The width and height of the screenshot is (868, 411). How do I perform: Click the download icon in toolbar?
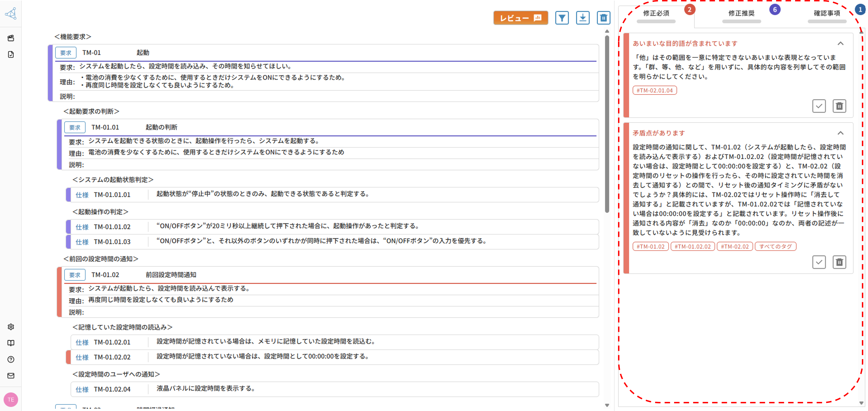click(583, 18)
